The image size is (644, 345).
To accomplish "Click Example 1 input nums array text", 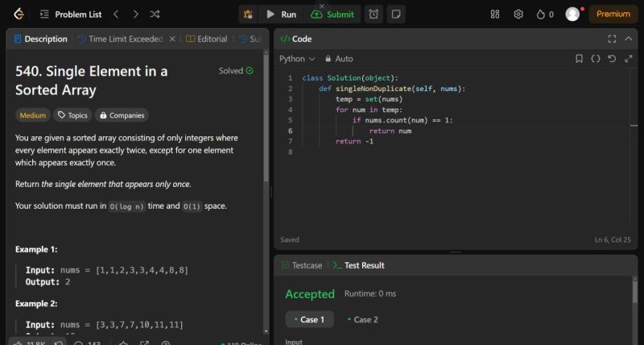I will pos(125,270).
